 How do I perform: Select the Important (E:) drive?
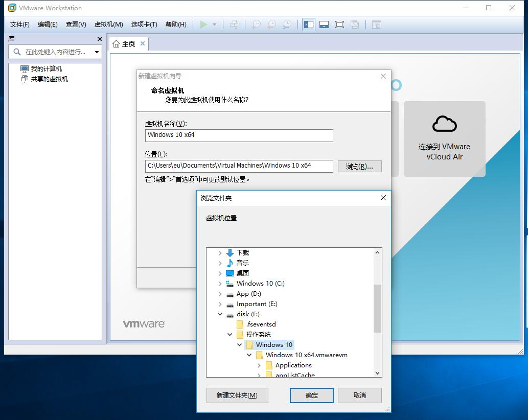coord(257,304)
